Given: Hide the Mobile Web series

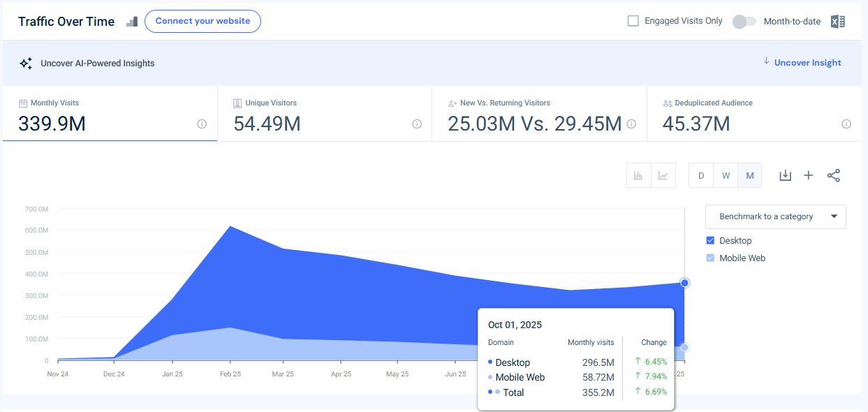Looking at the screenshot, I should (710, 258).
